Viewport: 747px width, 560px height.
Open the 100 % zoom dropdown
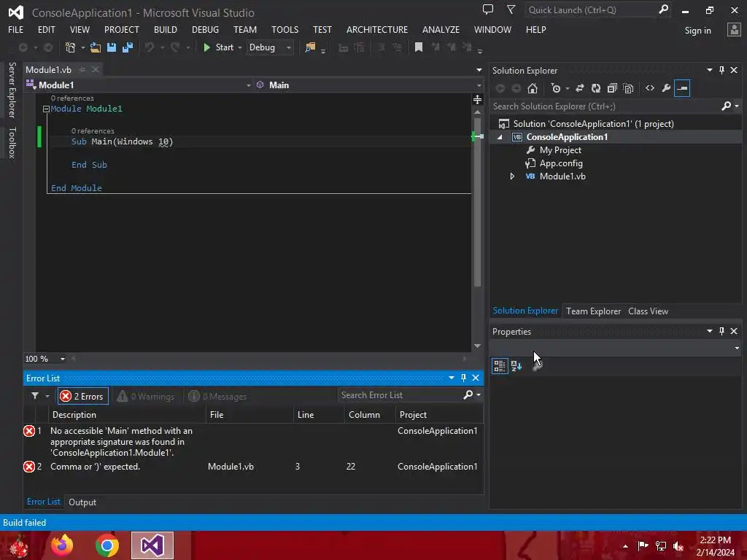pyautogui.click(x=63, y=359)
